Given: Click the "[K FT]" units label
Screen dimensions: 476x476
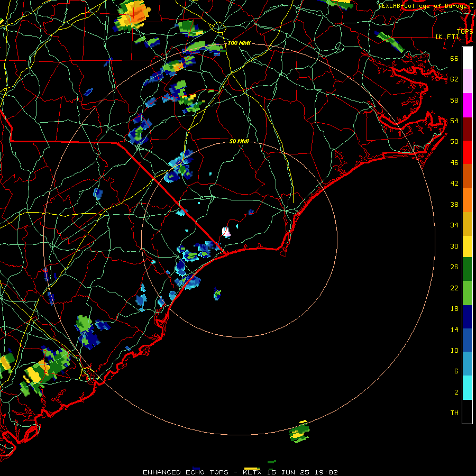Looking at the screenshot, I should click(447, 36).
